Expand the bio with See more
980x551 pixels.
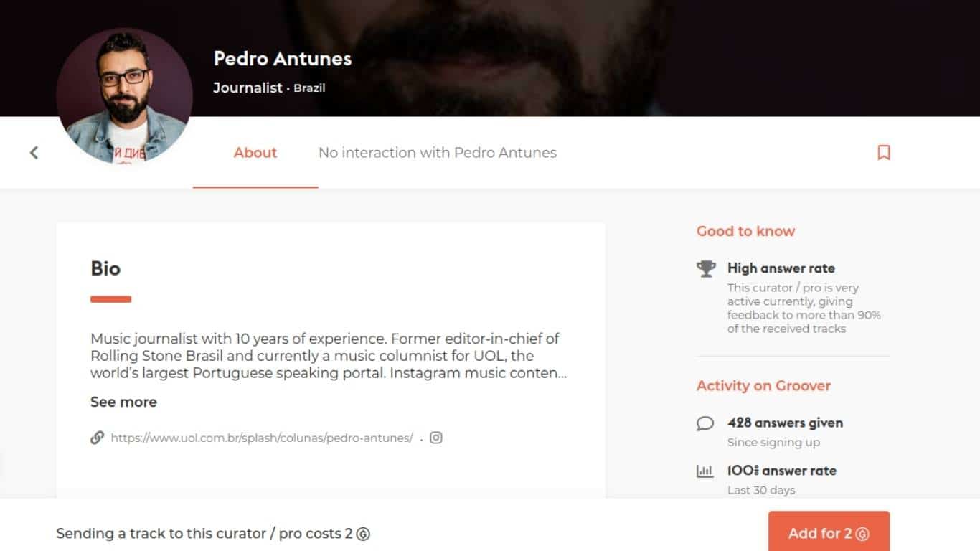point(123,402)
